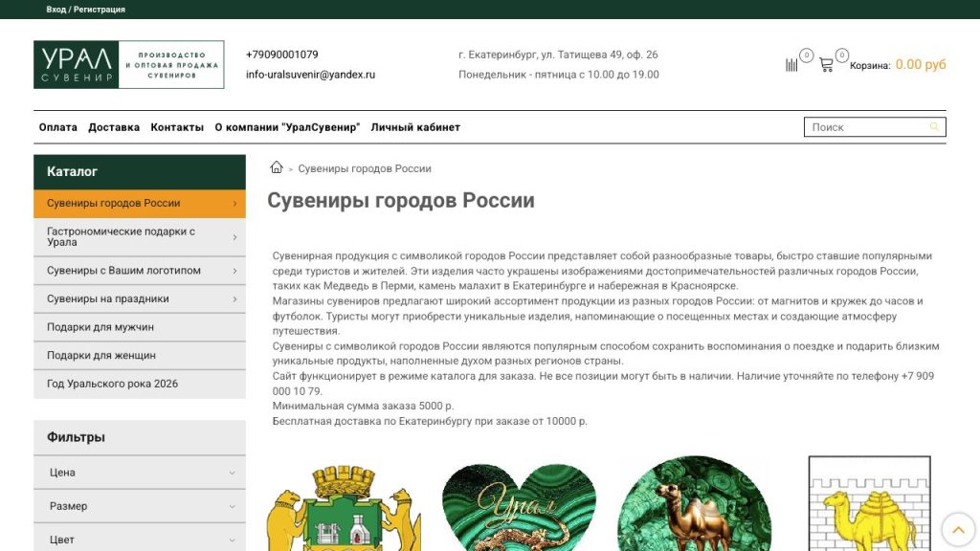Open Подарки для женщин category

[x=140, y=355]
